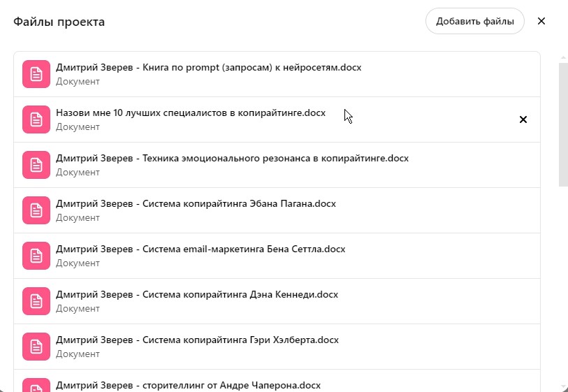Open "Назови мне 10 лучших специалистов в копирайтинге.docx"
Image resolution: width=568 pixels, height=392 pixels.
191,113
